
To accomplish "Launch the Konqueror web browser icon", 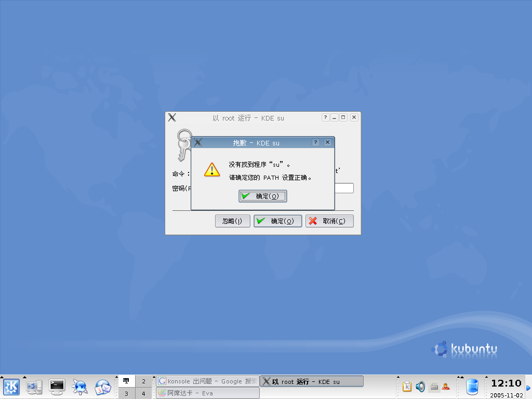I will 80,387.
